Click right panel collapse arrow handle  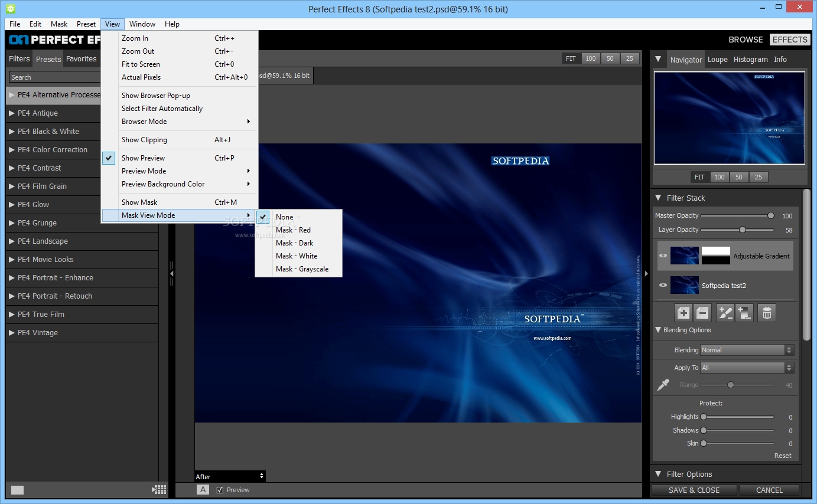[x=646, y=274]
